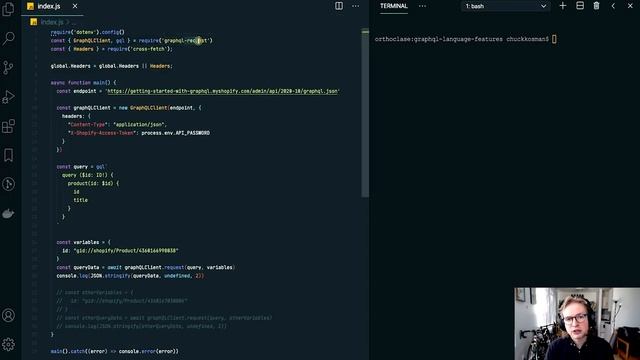
Task: Open the Accounts menu icon
Action: [8, 315]
